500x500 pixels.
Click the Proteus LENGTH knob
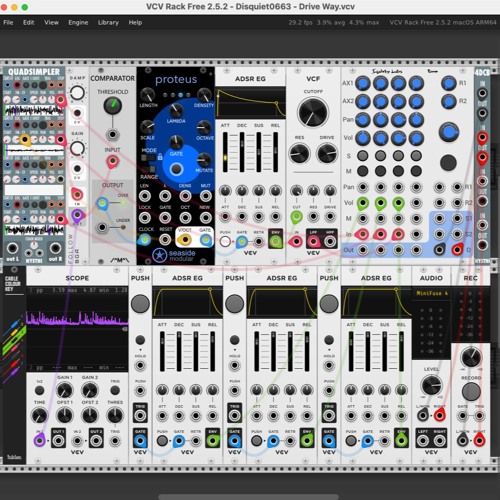coord(147,96)
